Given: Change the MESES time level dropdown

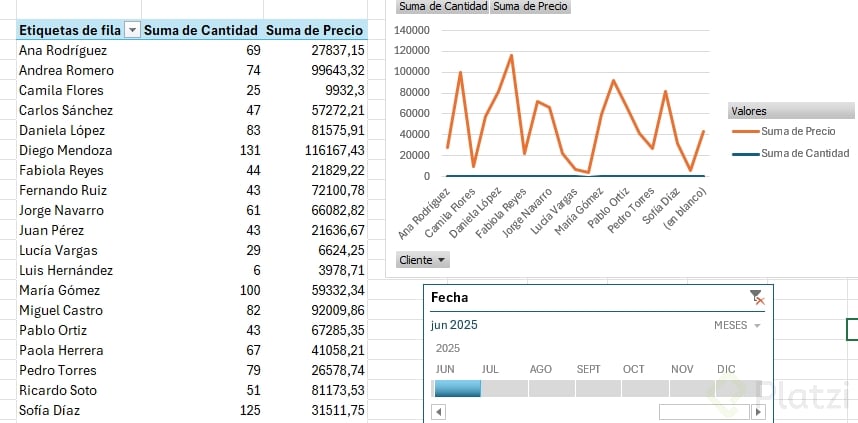Looking at the screenshot, I should click(x=738, y=326).
